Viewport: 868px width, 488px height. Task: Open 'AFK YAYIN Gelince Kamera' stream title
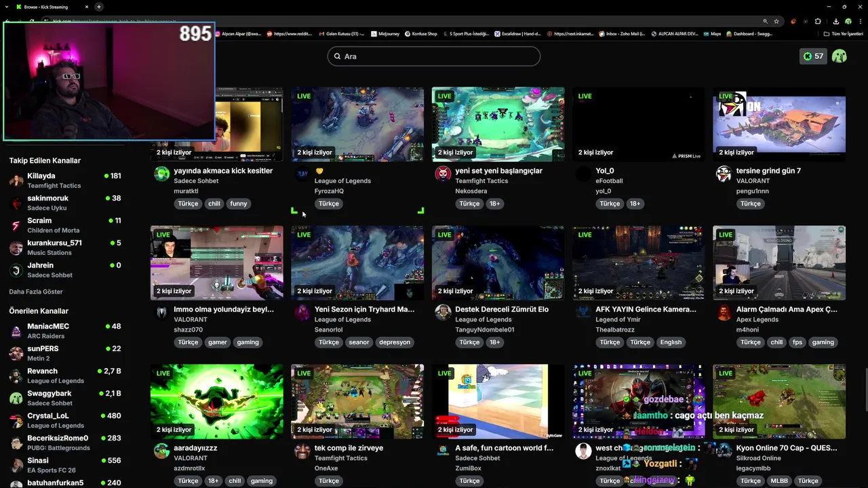click(x=646, y=309)
